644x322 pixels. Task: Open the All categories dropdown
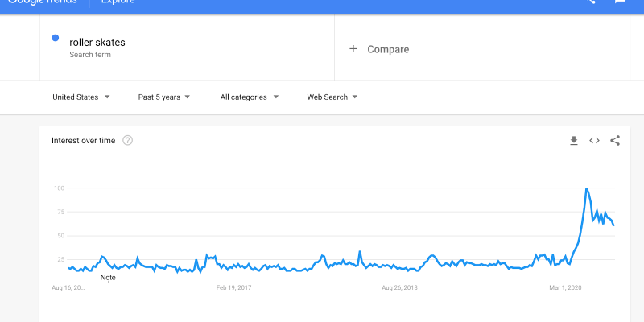(x=250, y=97)
